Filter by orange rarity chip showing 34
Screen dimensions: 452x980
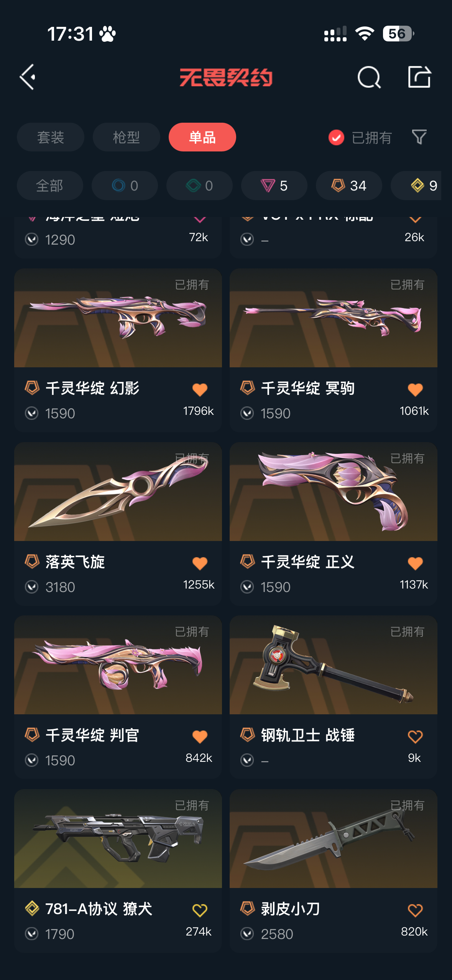pos(349,186)
